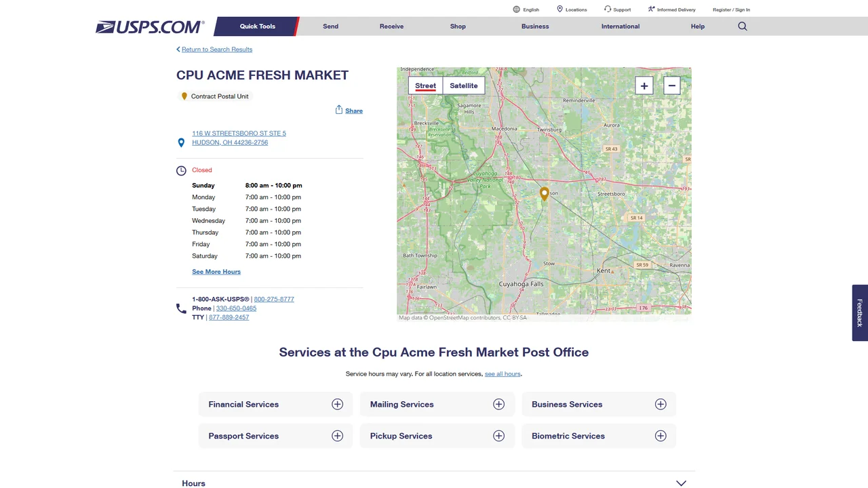The width and height of the screenshot is (868, 488).
Task: Call 800-275-8777 link
Action: click(x=274, y=299)
